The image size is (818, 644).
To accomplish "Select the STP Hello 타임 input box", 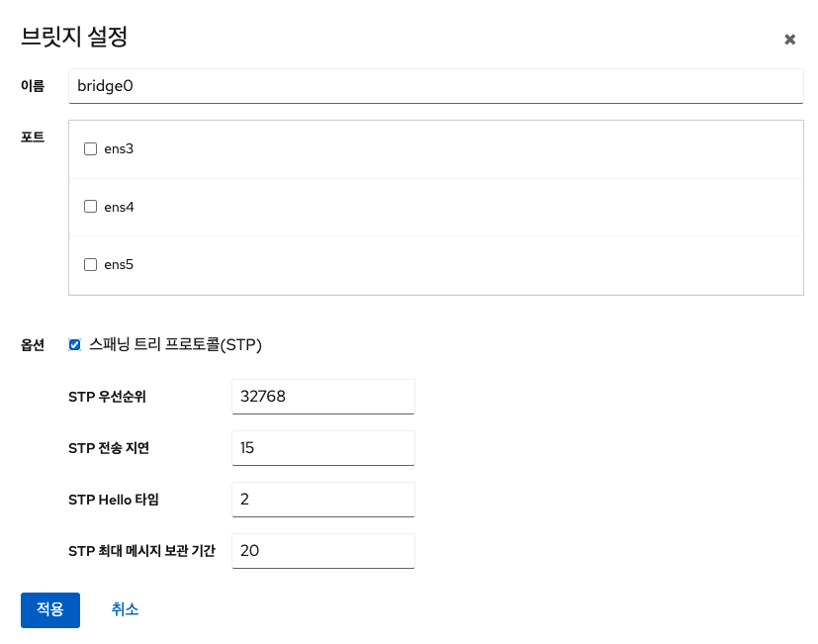I will [322, 499].
